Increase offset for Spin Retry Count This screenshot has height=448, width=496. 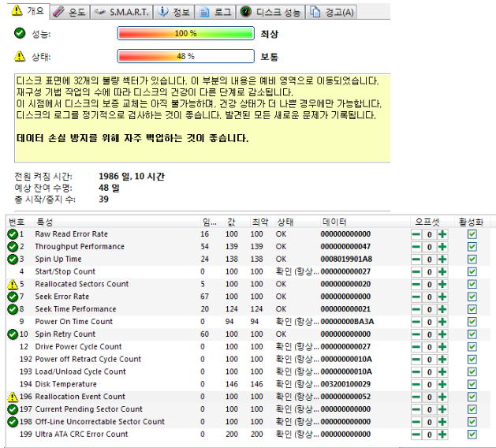[442, 334]
